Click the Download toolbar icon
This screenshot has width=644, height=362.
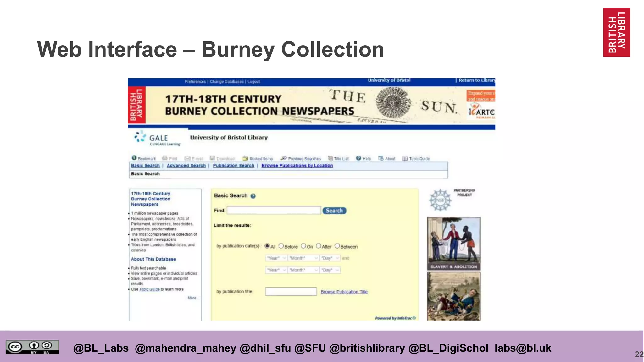pos(212,158)
